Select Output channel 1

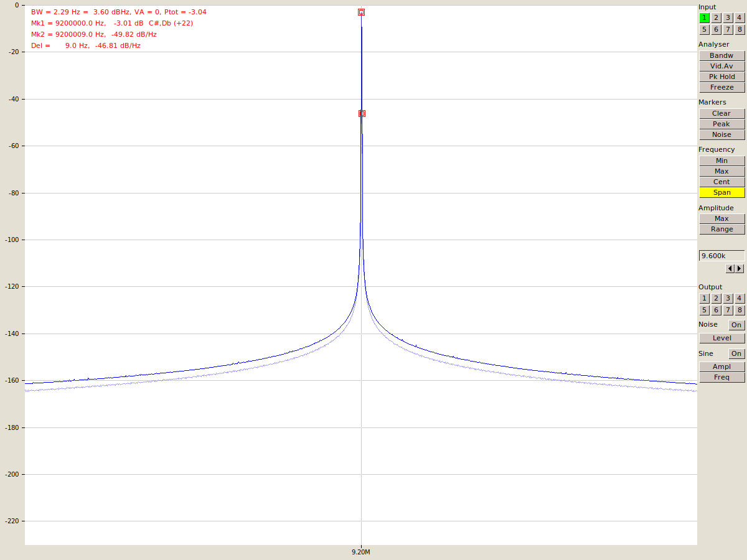tap(704, 298)
